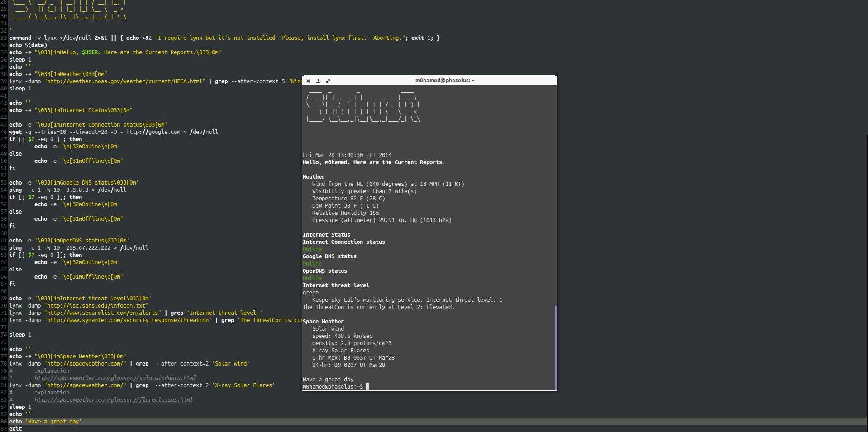This screenshot has height=432, width=868.
Task: Click the 8.8.8.8 ping address in code
Action: [77, 190]
